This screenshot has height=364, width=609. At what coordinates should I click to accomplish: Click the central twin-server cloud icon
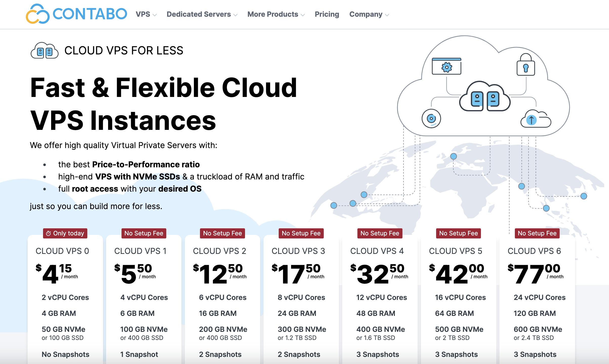click(x=485, y=96)
